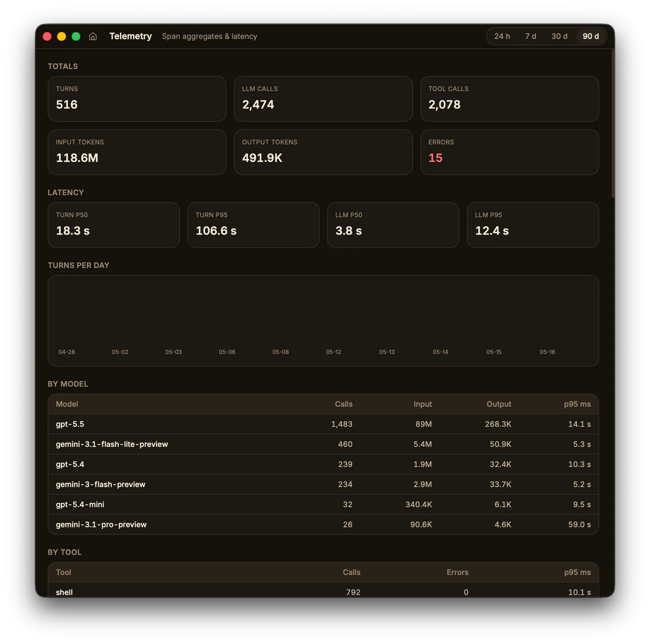Viewport: 650px width, 644px height.
Task: Click the Turn P95 106.6 s card
Action: click(x=253, y=225)
